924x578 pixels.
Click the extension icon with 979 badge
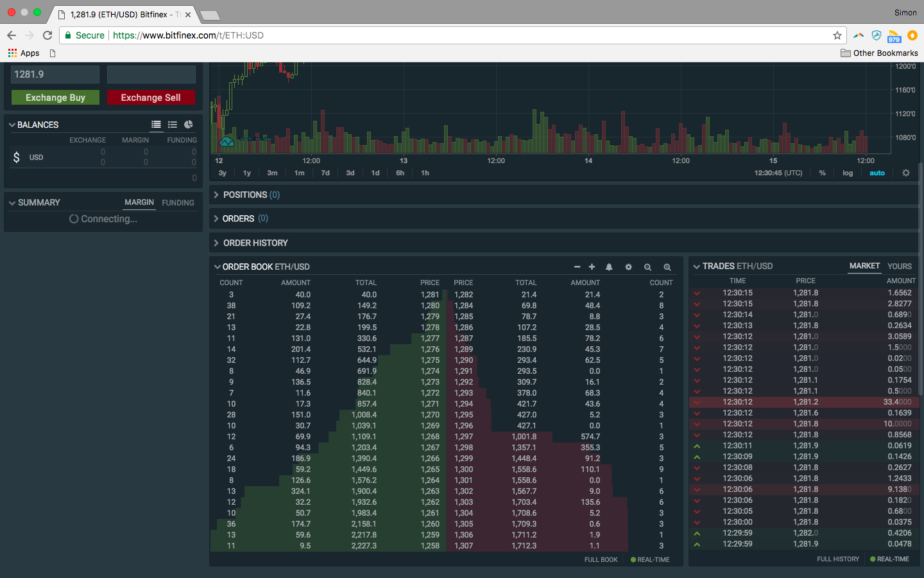[x=894, y=36]
